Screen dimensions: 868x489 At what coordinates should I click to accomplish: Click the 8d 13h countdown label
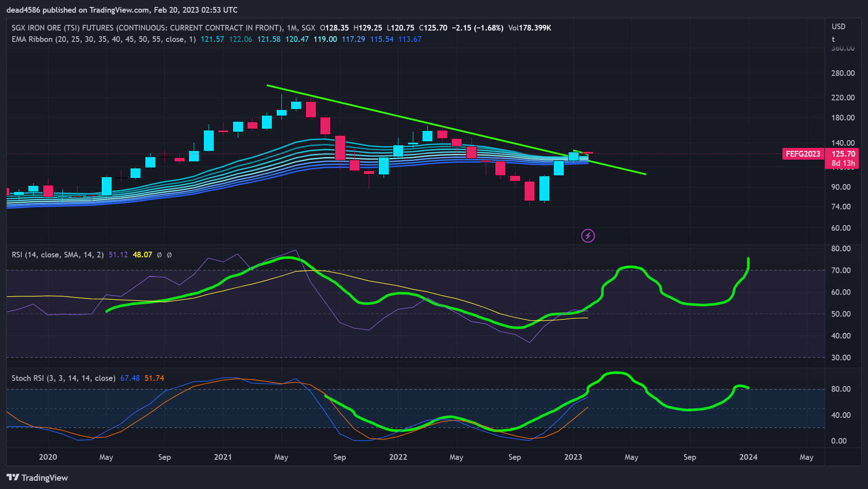843,163
